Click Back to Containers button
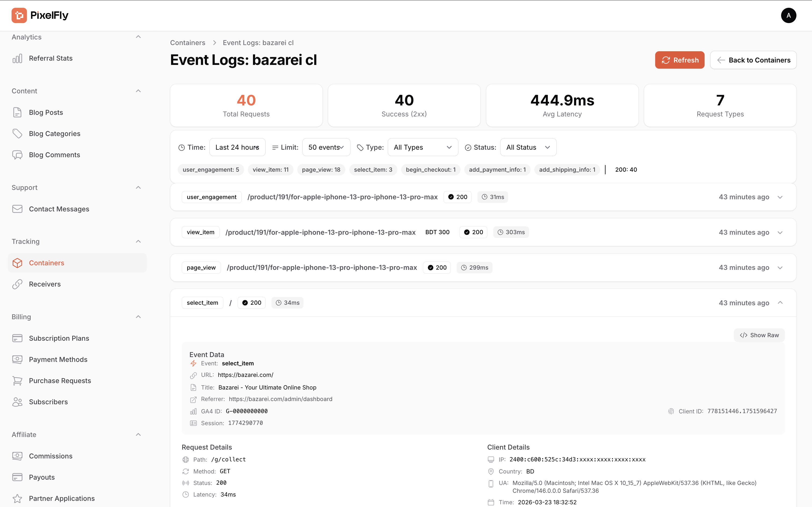 click(753, 60)
